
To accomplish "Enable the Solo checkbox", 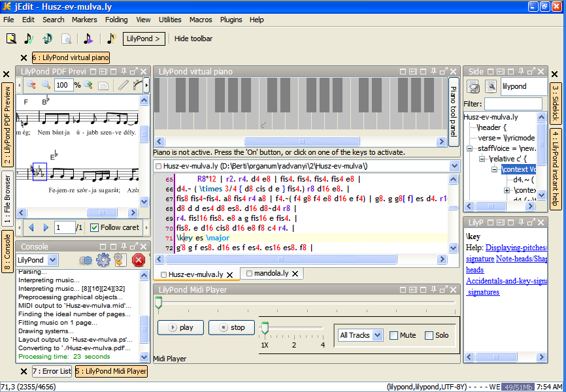I will click(x=429, y=335).
